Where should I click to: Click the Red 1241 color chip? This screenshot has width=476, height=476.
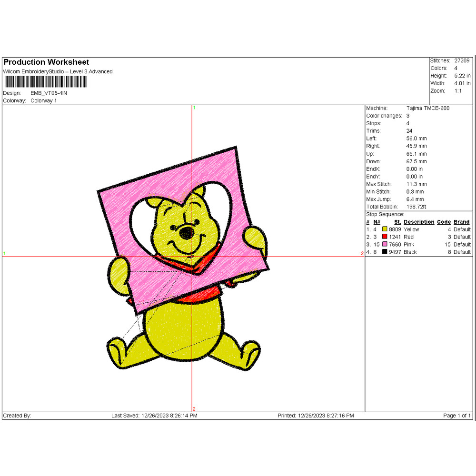click(x=384, y=237)
